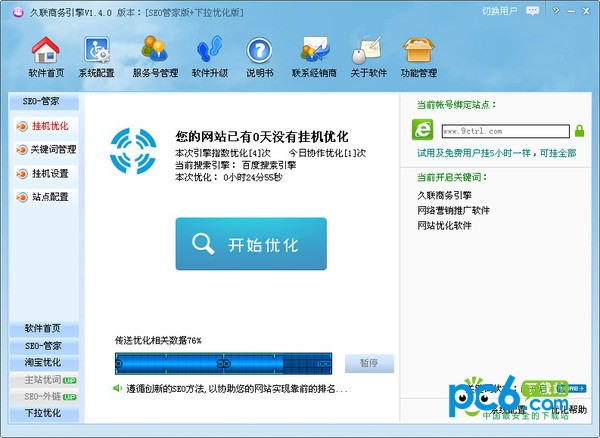
Task: Click 今日协作优化[1]次 text
Action: tap(327, 153)
